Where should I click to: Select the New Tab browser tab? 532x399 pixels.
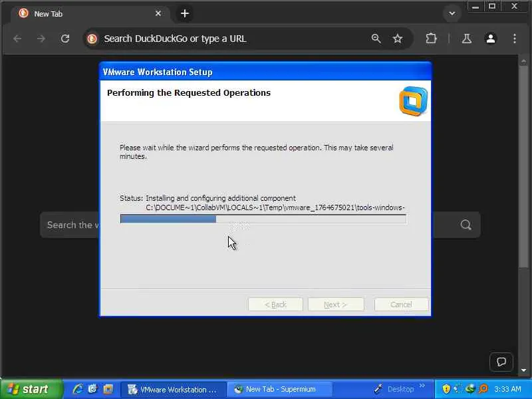pos(90,13)
